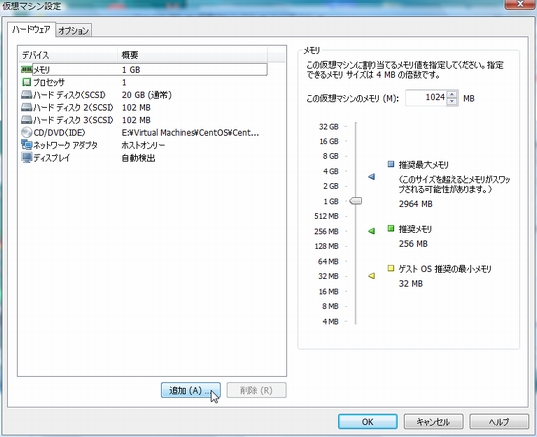Select the CD/DVD(IDE) disc icon

click(x=26, y=133)
